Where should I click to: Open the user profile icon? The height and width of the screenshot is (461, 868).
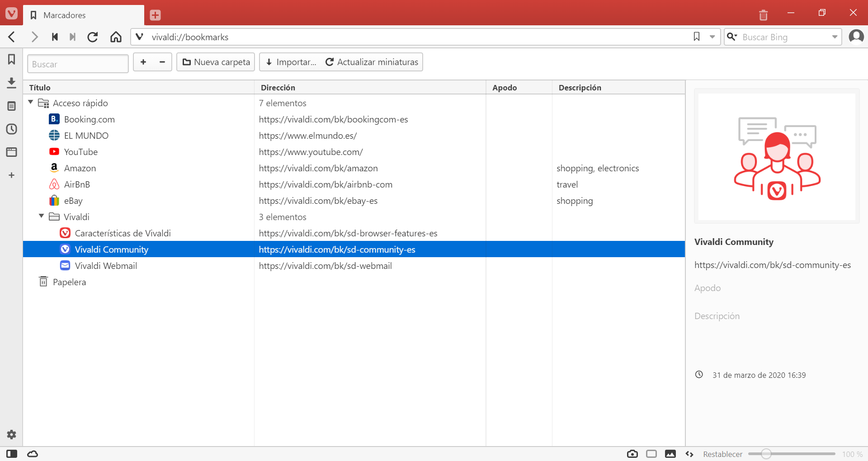click(x=856, y=36)
